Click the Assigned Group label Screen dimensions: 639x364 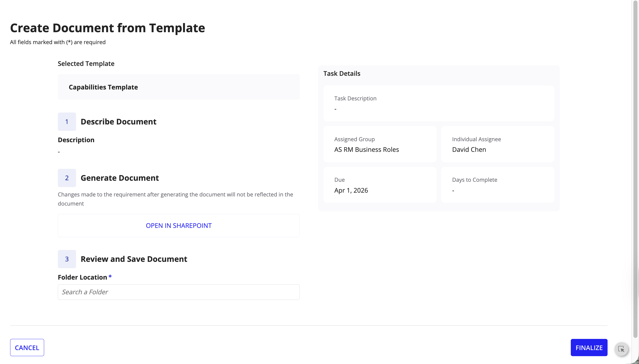click(x=354, y=139)
